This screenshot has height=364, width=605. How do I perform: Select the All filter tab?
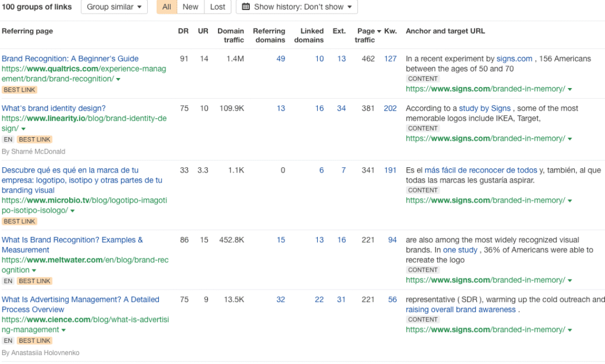pos(167,7)
